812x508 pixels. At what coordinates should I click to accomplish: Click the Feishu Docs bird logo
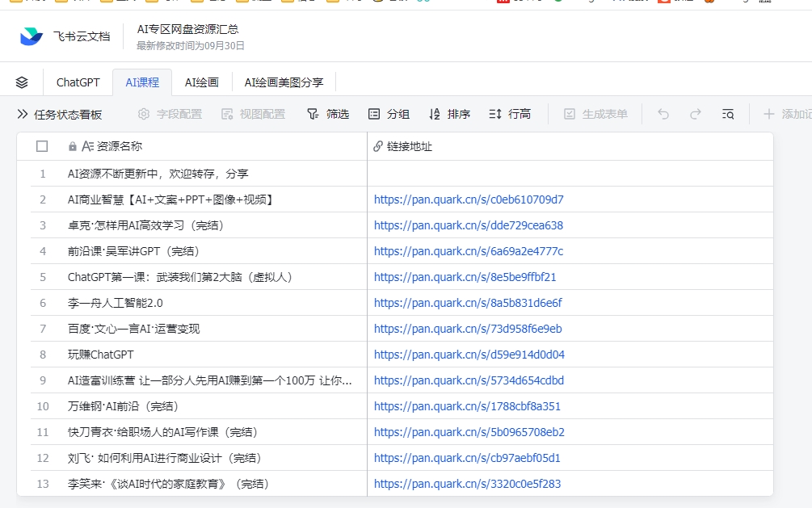[x=31, y=36]
